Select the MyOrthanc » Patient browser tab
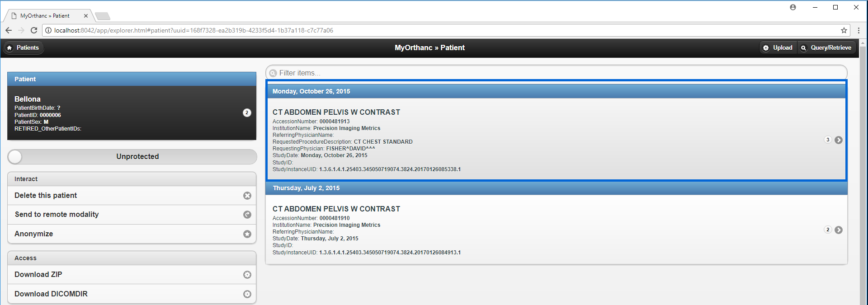This screenshot has width=868, height=305. (x=45, y=16)
